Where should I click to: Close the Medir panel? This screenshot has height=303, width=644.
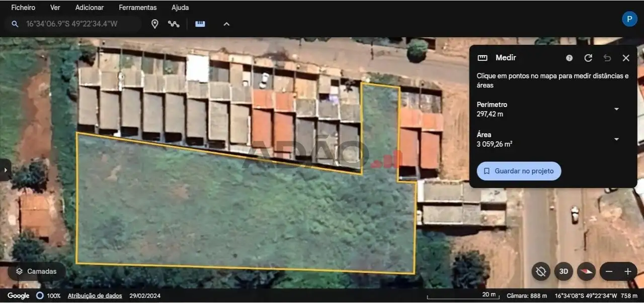(x=626, y=58)
